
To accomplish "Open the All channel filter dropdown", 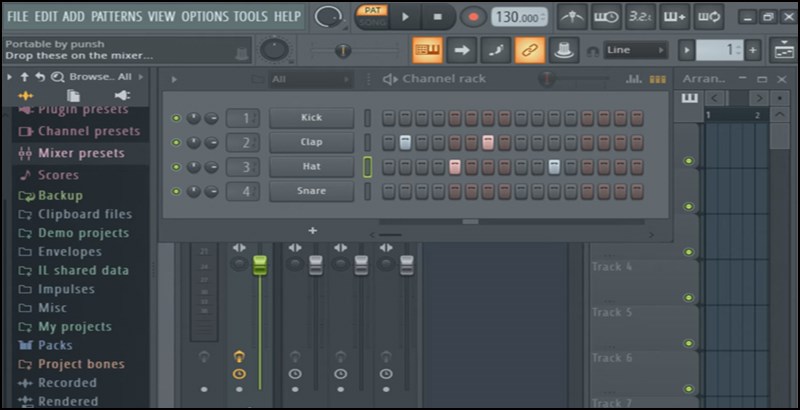I will click(308, 79).
